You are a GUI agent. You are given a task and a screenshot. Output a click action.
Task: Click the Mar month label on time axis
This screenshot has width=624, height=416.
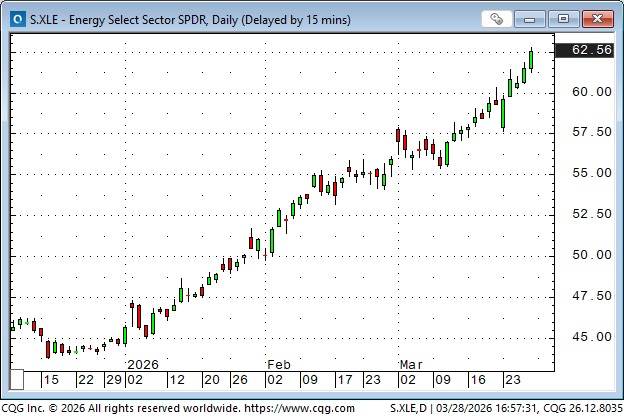(412, 364)
